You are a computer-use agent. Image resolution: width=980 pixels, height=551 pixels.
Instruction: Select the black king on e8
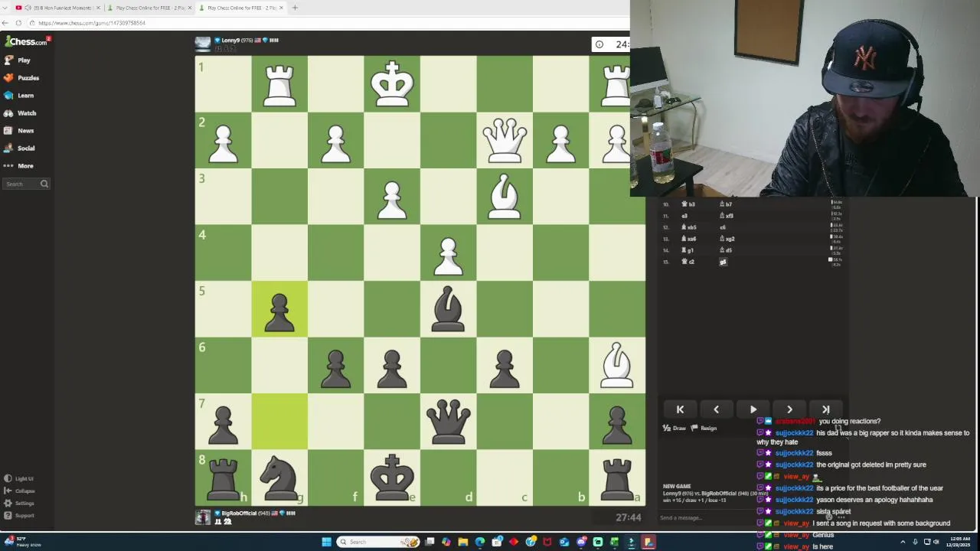pyautogui.click(x=392, y=478)
